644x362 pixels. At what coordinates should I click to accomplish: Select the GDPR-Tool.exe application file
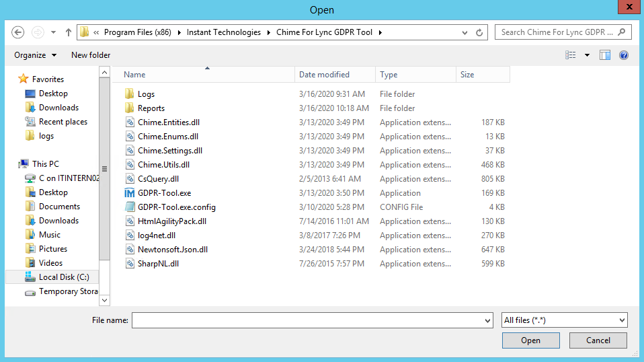[164, 193]
